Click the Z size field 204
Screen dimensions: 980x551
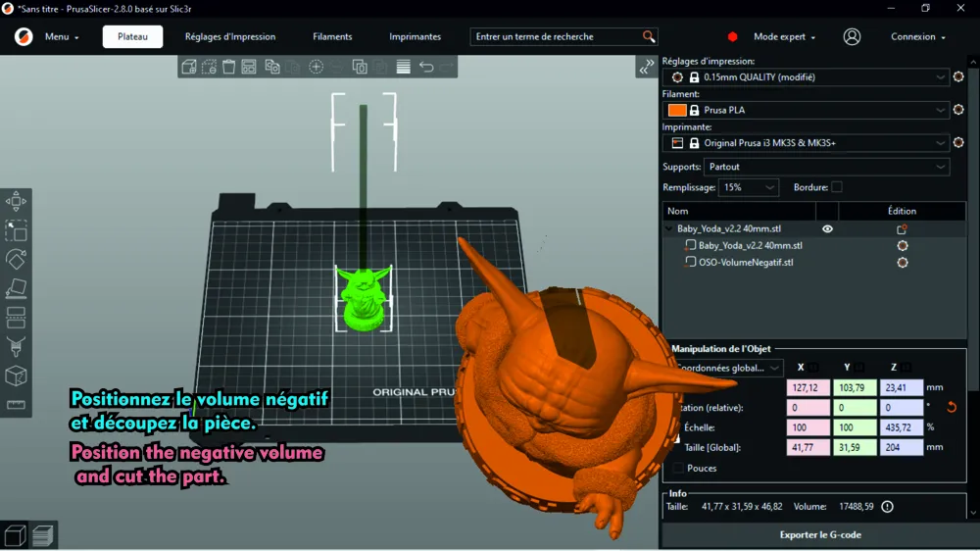[901, 448]
